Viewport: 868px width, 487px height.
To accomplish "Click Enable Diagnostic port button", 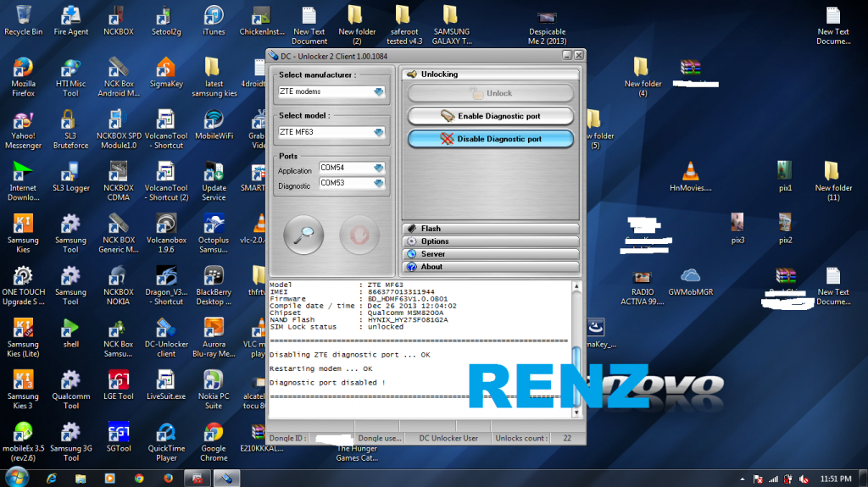I will (491, 116).
